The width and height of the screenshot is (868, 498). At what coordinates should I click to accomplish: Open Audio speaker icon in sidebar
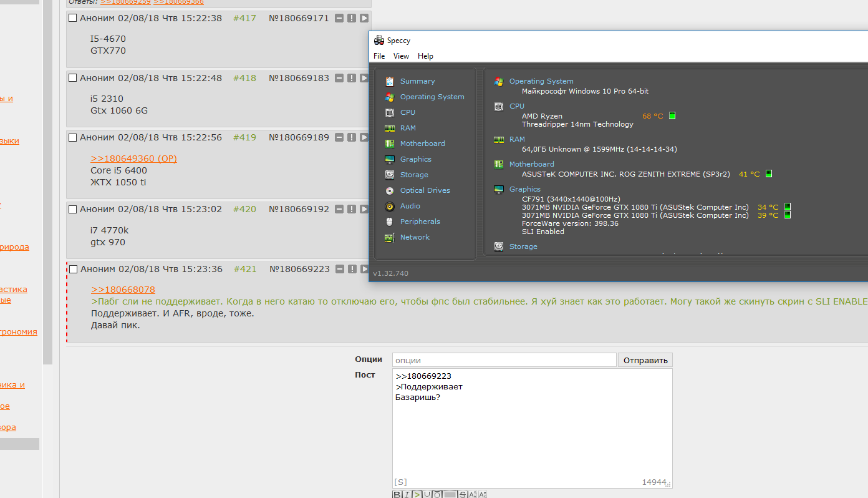coord(390,206)
